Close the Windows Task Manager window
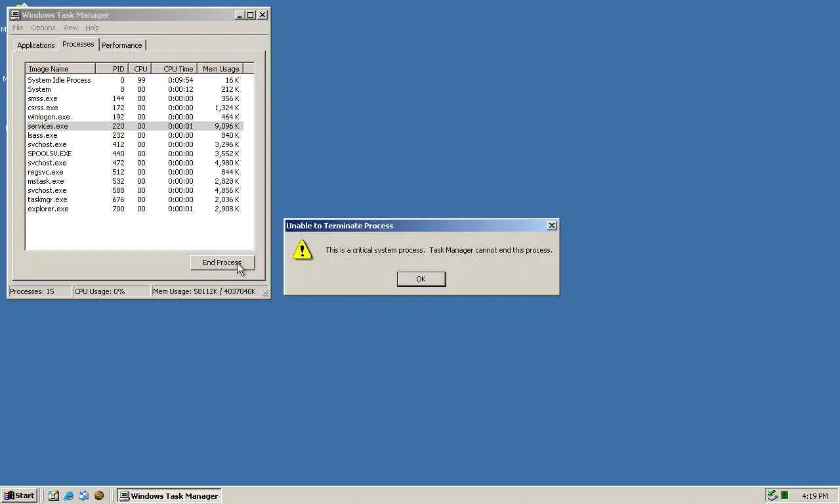 (262, 14)
